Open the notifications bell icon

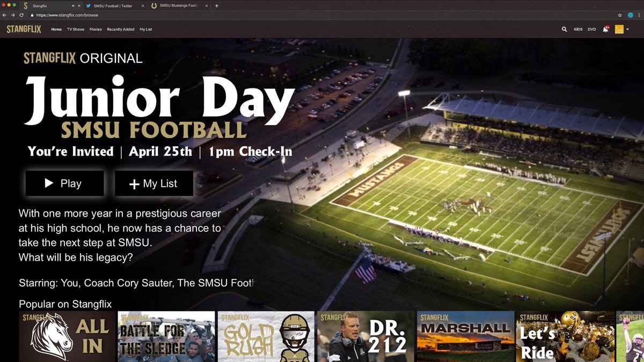click(x=605, y=29)
